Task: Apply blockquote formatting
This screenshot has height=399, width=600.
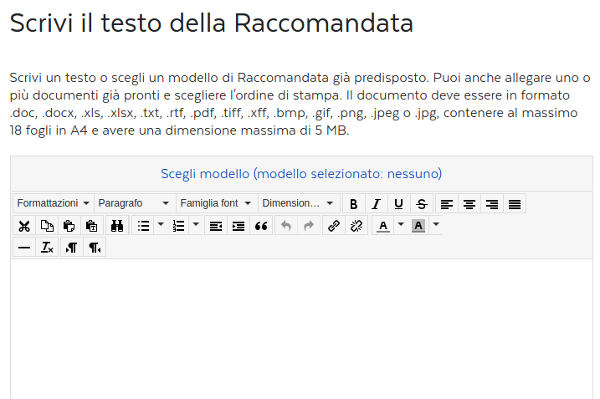Action: 261,226
